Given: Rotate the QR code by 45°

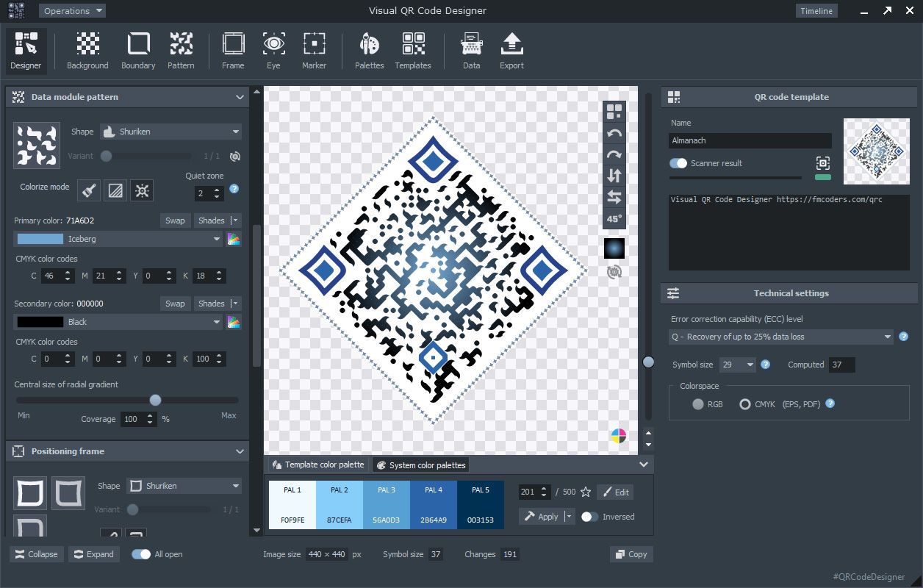Looking at the screenshot, I should (x=614, y=218).
